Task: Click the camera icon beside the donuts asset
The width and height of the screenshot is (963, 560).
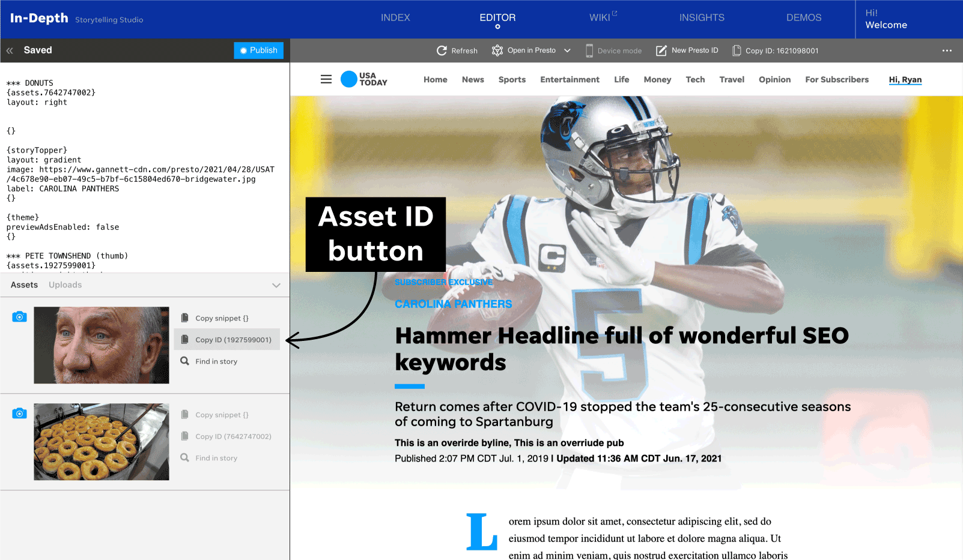Action: click(x=19, y=413)
